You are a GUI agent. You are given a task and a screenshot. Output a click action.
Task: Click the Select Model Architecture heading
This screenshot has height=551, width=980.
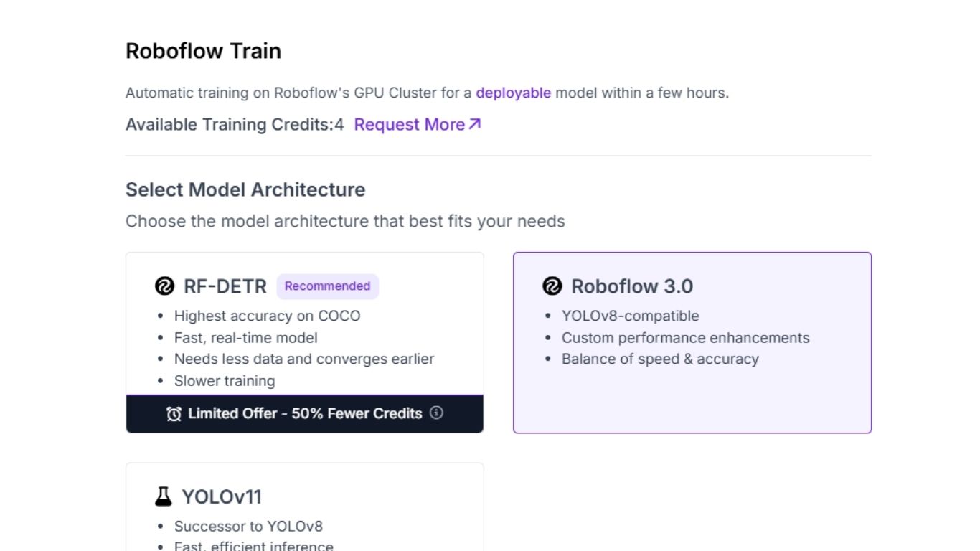click(x=245, y=189)
